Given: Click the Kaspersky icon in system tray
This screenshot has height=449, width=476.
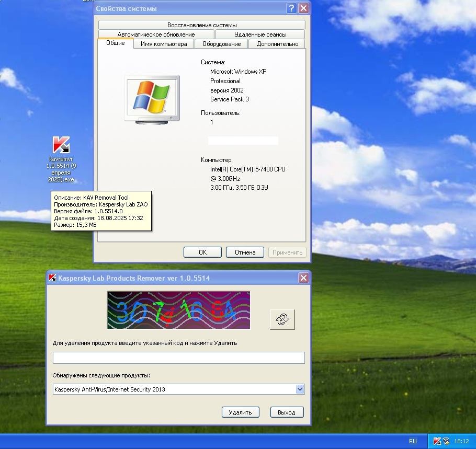Looking at the screenshot, I should tap(437, 441).
